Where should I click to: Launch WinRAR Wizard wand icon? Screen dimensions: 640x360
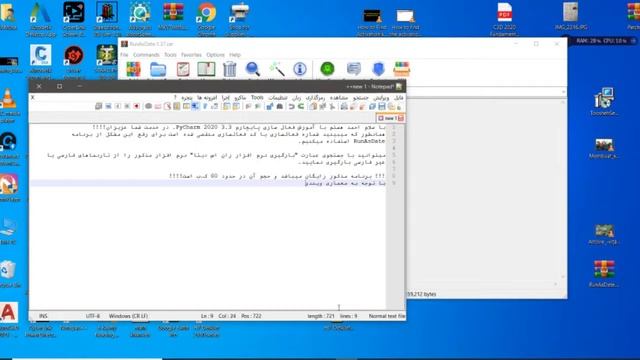tap(277, 69)
